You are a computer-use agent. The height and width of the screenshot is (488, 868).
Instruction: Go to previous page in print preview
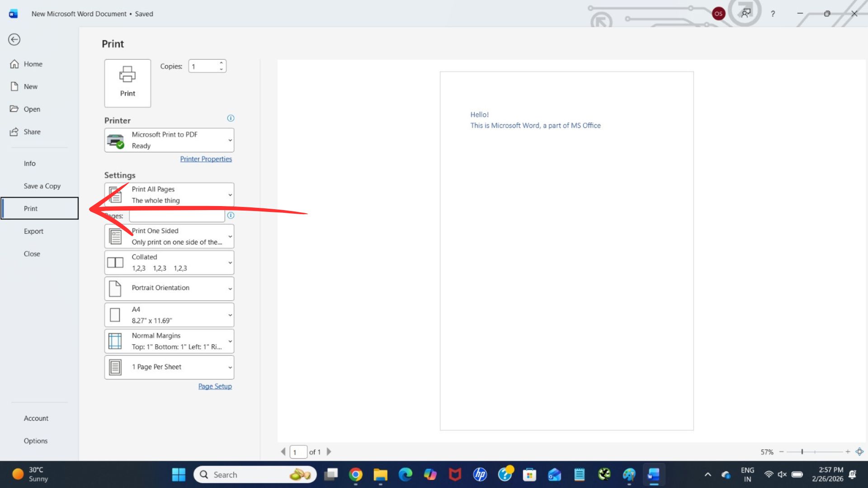coord(283,451)
